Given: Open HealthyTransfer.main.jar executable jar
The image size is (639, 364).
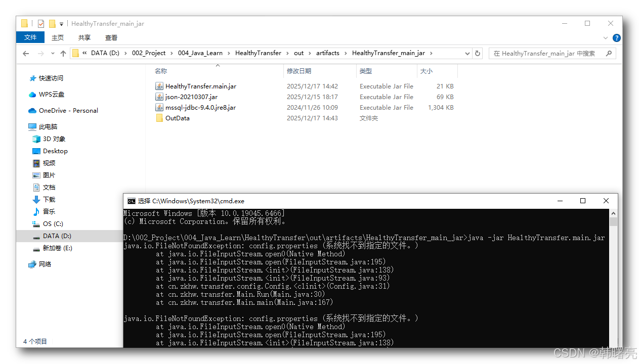Looking at the screenshot, I should (200, 86).
